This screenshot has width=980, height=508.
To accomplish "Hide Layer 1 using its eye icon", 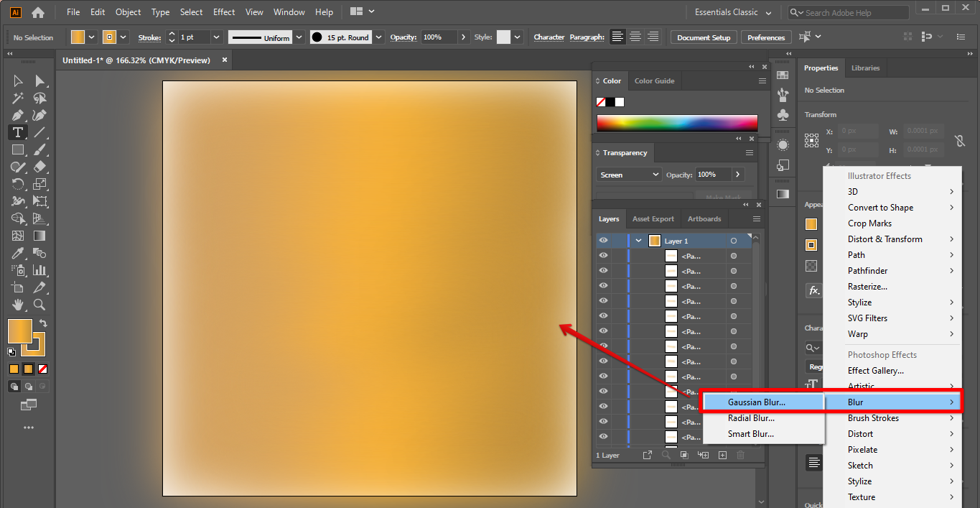I will [x=603, y=241].
